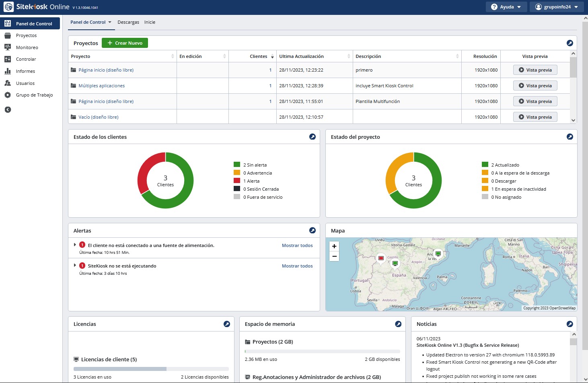
Task: Open Monitoreo in the sidebar
Action: click(27, 47)
